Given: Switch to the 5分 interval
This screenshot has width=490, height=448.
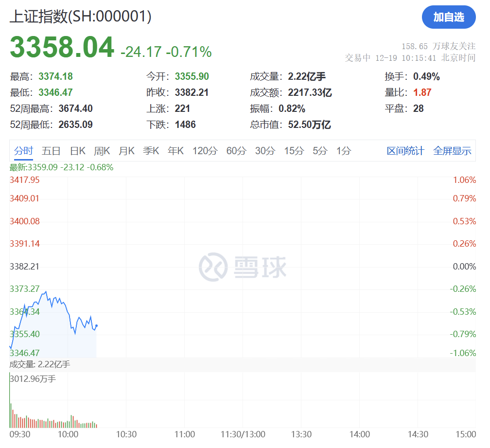Looking at the screenshot, I should pos(318,151).
